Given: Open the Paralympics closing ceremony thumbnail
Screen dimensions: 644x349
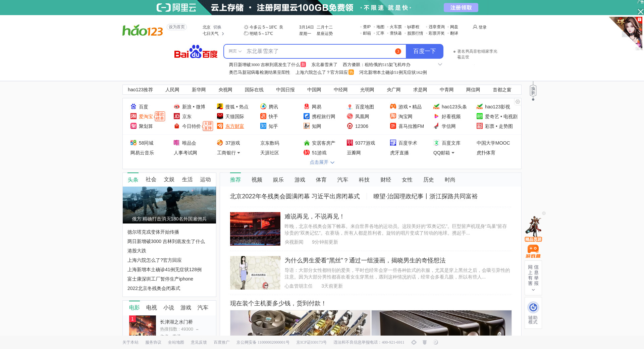Looking at the screenshot, I should click(255, 229).
